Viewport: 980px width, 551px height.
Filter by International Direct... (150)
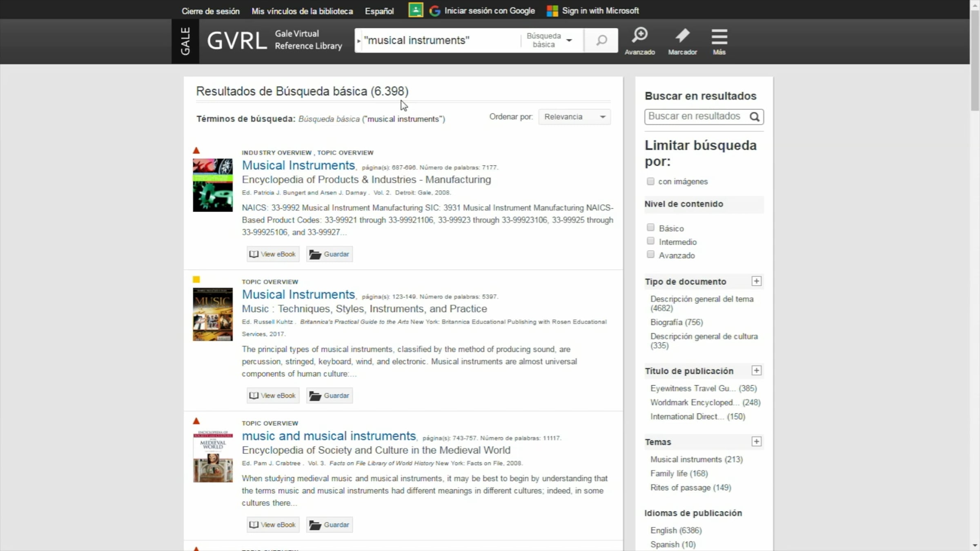[698, 417]
